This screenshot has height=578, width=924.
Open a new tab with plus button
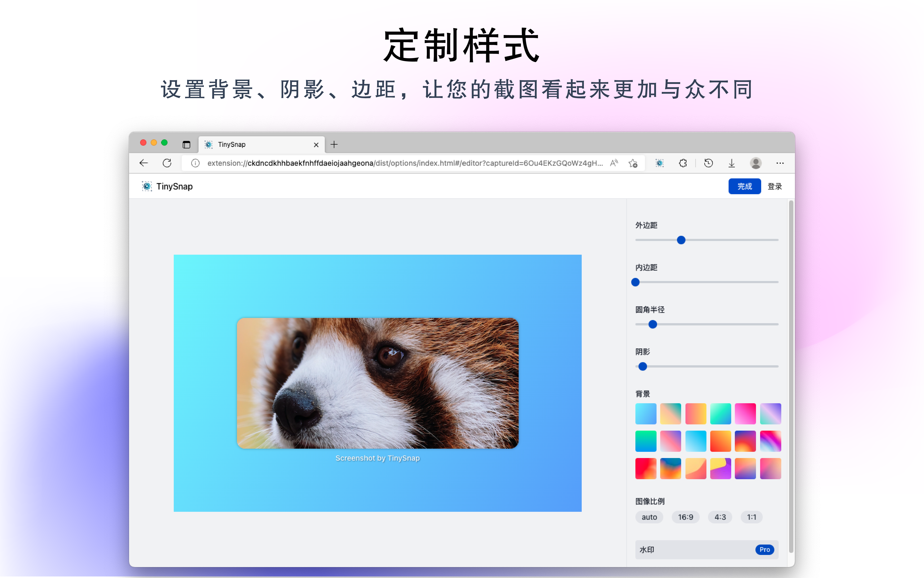(x=334, y=145)
